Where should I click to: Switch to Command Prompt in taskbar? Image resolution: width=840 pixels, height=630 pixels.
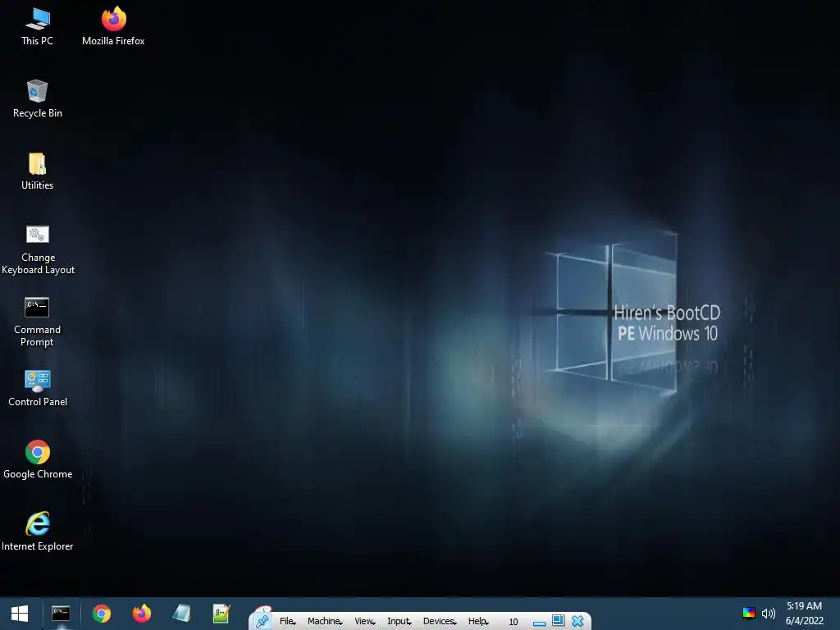coord(61,614)
